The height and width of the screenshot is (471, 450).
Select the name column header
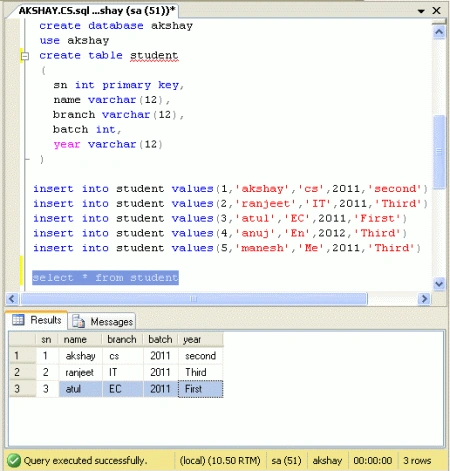(80, 340)
